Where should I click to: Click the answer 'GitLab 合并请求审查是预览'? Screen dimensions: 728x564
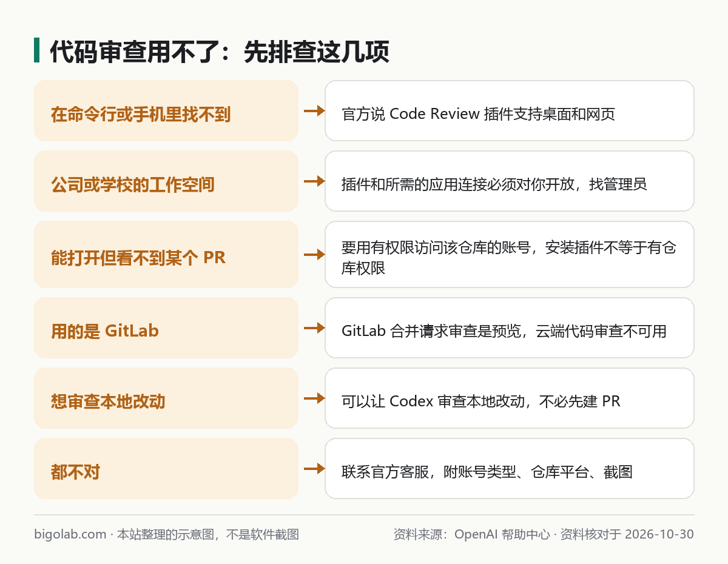510,328
